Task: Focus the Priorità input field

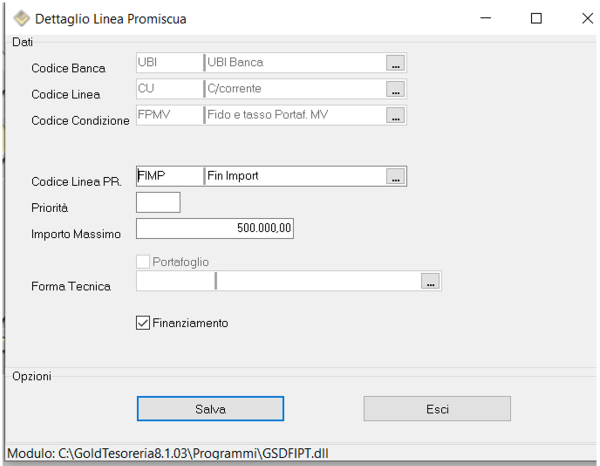Action: [157, 203]
